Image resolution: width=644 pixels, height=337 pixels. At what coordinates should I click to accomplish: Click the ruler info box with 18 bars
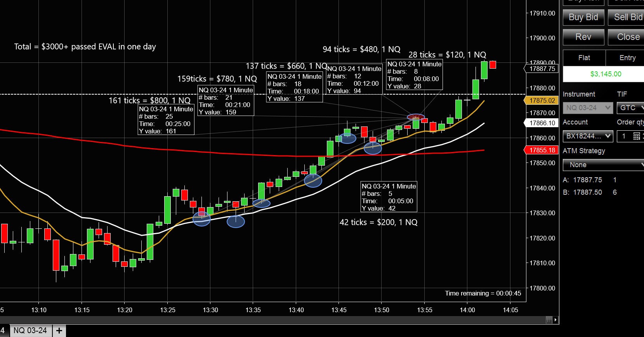295,87
